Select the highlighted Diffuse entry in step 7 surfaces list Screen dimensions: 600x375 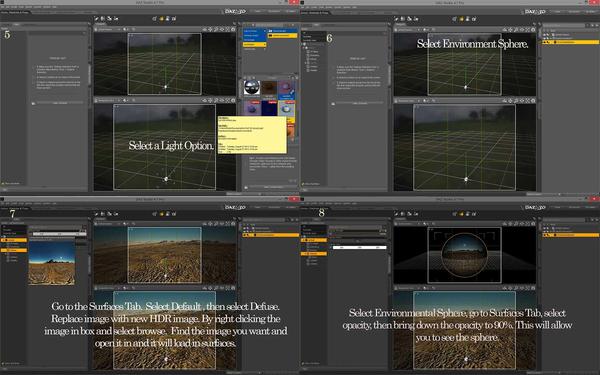[x=14, y=250]
